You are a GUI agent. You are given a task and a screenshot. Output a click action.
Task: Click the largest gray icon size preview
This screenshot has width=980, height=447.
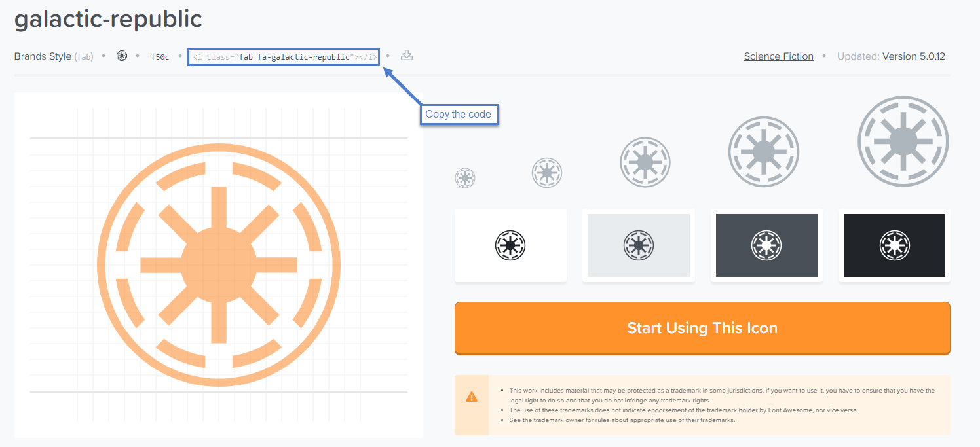903,141
